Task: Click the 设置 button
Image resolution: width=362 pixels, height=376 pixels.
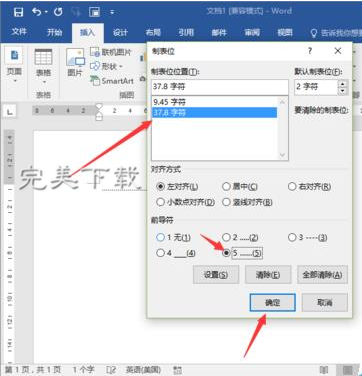Action: (216, 275)
